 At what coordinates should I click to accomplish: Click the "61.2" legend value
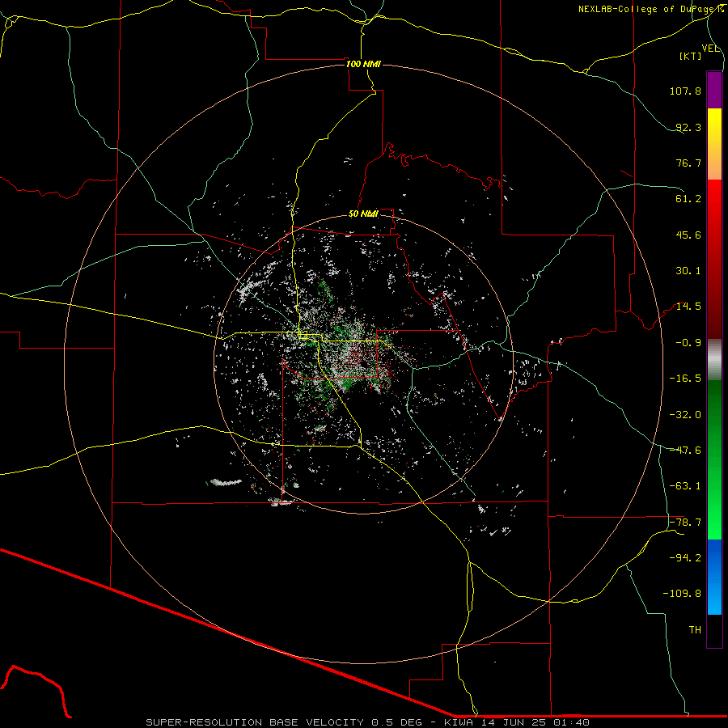(688, 199)
